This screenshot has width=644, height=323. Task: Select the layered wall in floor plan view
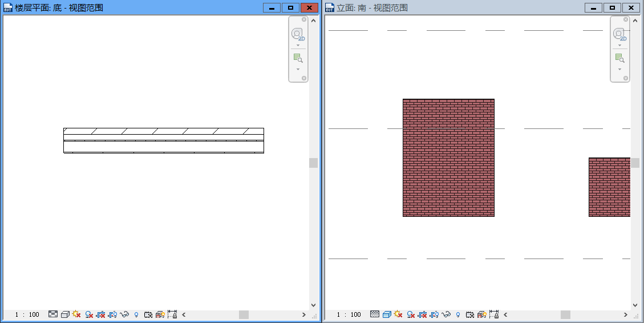tap(164, 140)
